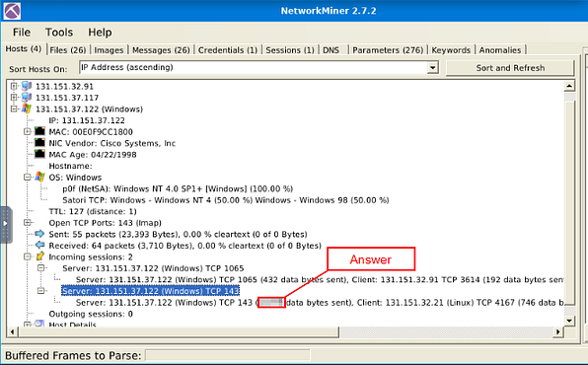Click the side panel handle arrow on the left edge
The height and width of the screenshot is (365, 588).
[x=5, y=224]
